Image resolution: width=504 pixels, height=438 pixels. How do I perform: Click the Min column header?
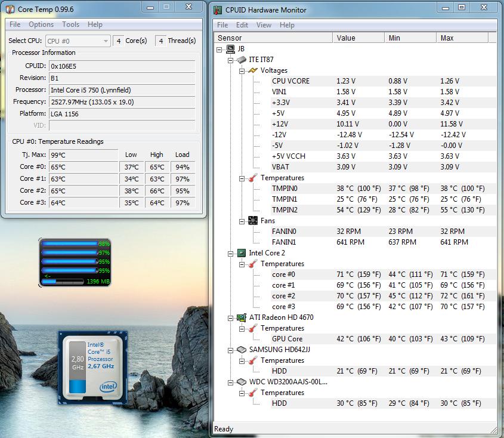tap(411, 38)
